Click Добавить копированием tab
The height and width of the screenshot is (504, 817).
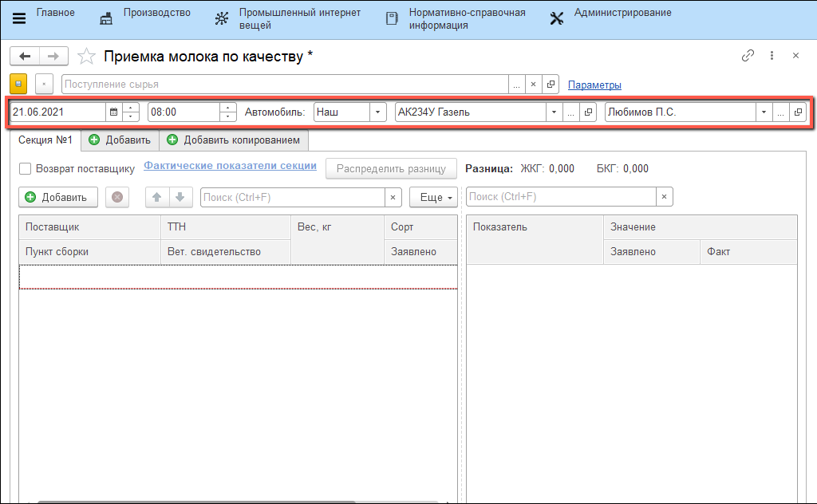pos(234,140)
